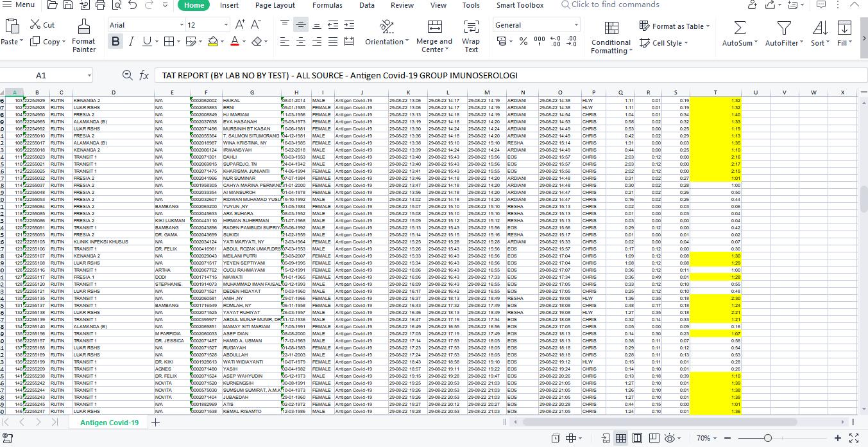Toggle Italic formatting

(132, 42)
